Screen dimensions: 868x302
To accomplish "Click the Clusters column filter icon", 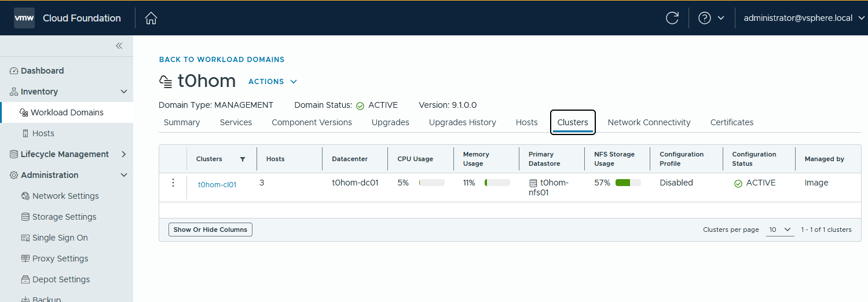I will point(243,159).
